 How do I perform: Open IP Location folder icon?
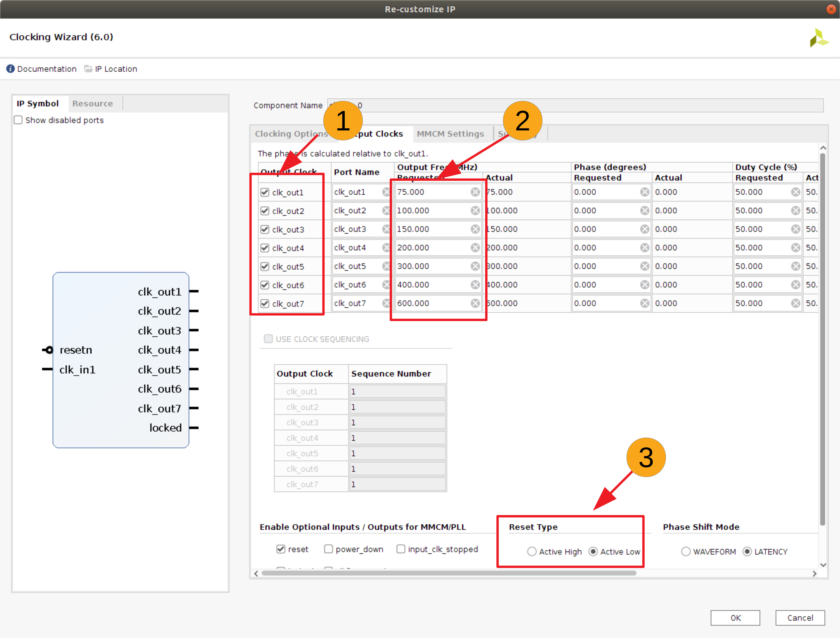tap(88, 69)
